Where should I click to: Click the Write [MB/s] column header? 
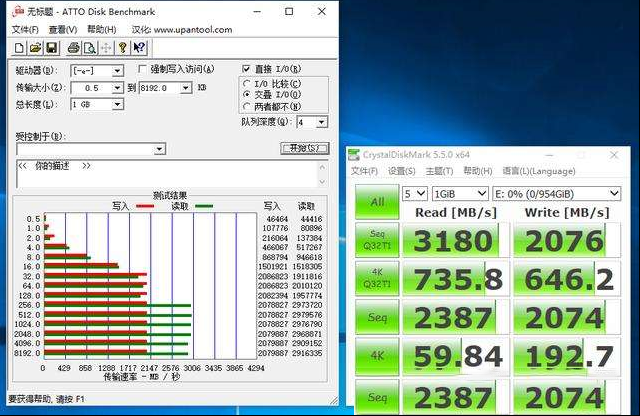click(x=567, y=213)
